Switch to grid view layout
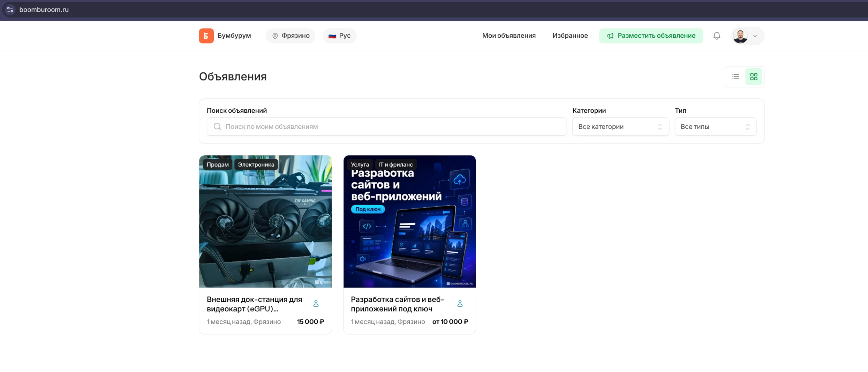This screenshot has height=372, width=868. point(754,77)
